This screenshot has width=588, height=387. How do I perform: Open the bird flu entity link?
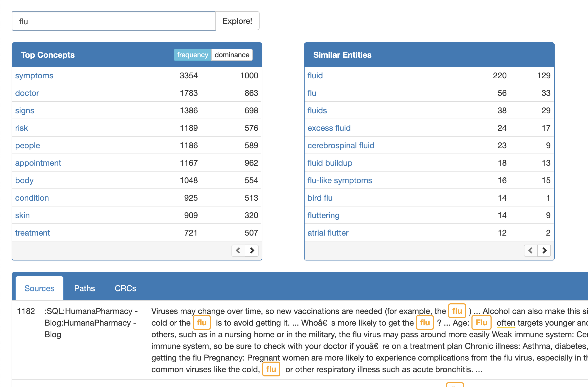[x=320, y=198]
